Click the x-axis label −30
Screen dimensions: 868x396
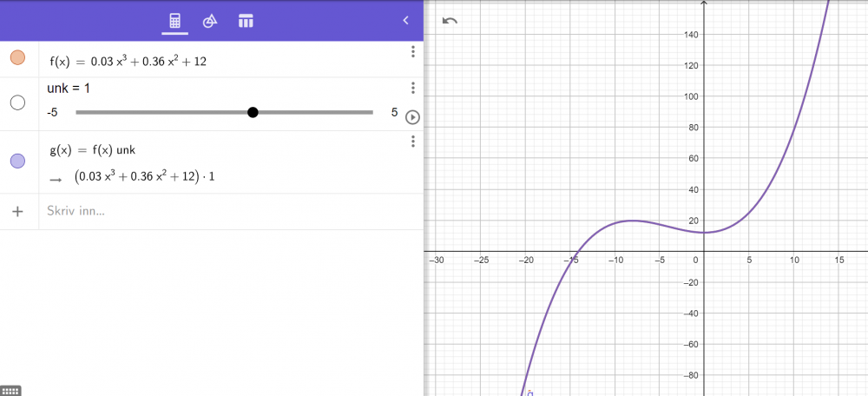437,261
